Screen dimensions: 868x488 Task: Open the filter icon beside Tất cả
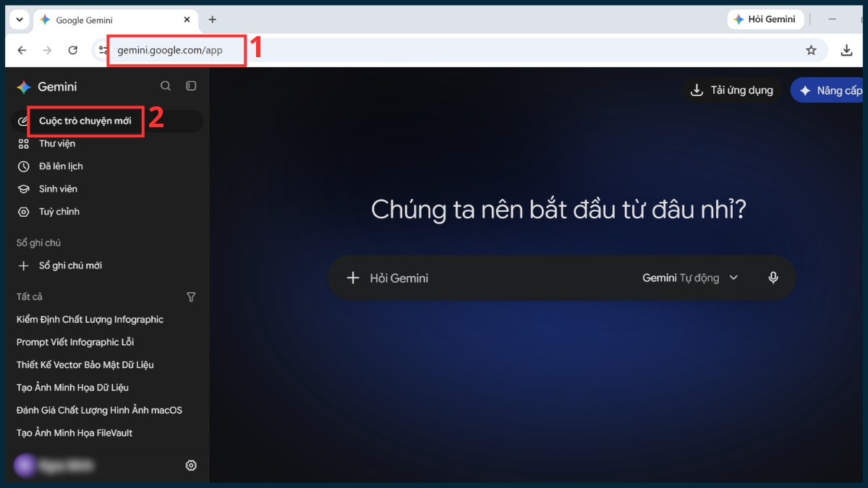pos(191,296)
